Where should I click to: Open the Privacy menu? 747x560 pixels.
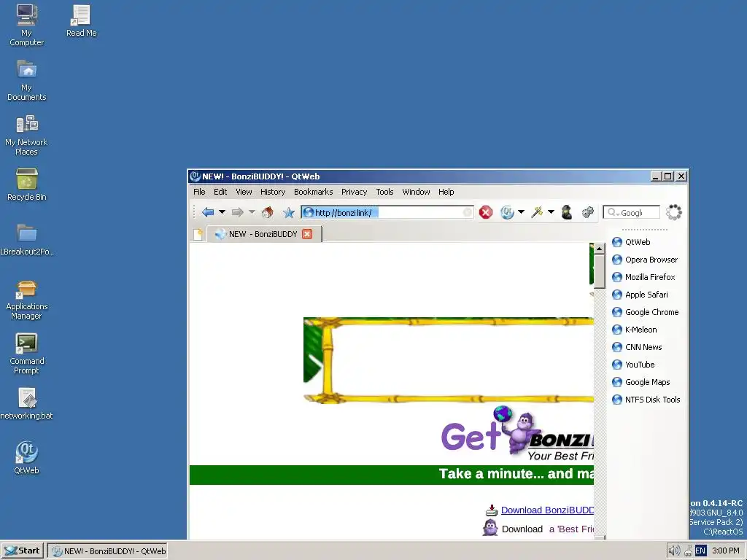coord(354,192)
